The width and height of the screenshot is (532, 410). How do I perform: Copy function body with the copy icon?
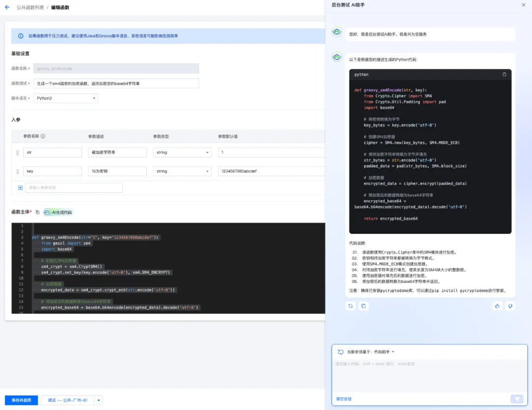coord(37,212)
